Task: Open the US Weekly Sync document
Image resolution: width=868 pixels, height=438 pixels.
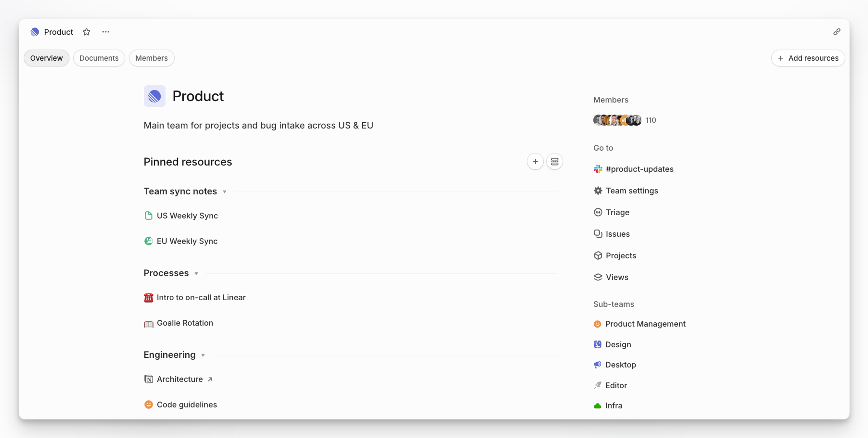Action: click(x=187, y=216)
